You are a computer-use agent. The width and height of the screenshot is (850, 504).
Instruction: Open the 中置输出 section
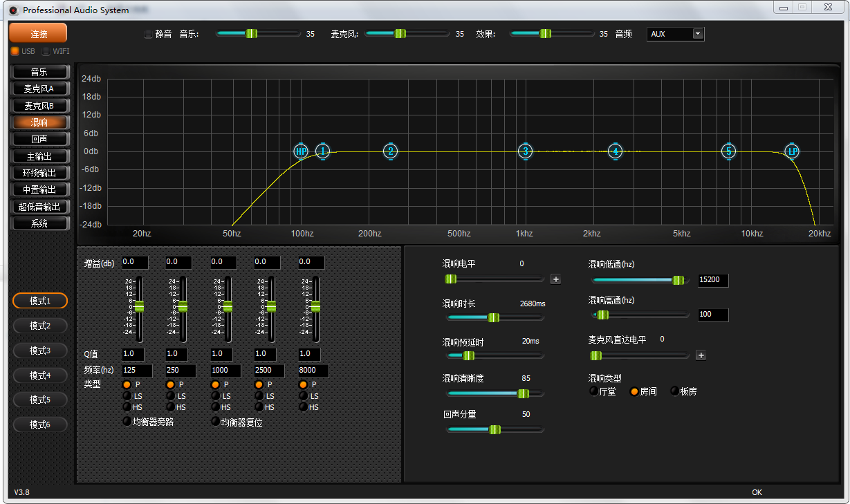39,189
